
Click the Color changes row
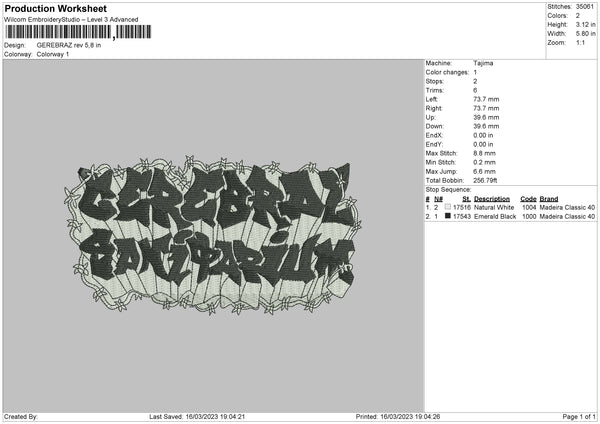click(x=451, y=72)
